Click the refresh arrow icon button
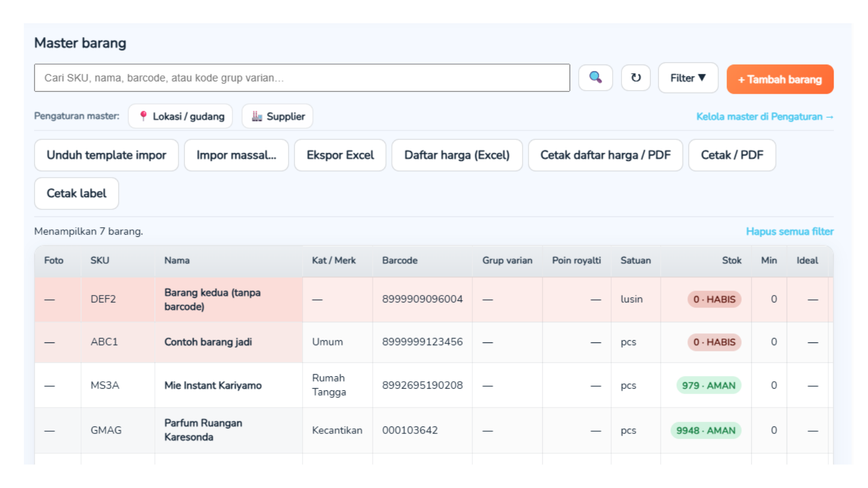The height and width of the screenshot is (488, 868). pyautogui.click(x=636, y=78)
